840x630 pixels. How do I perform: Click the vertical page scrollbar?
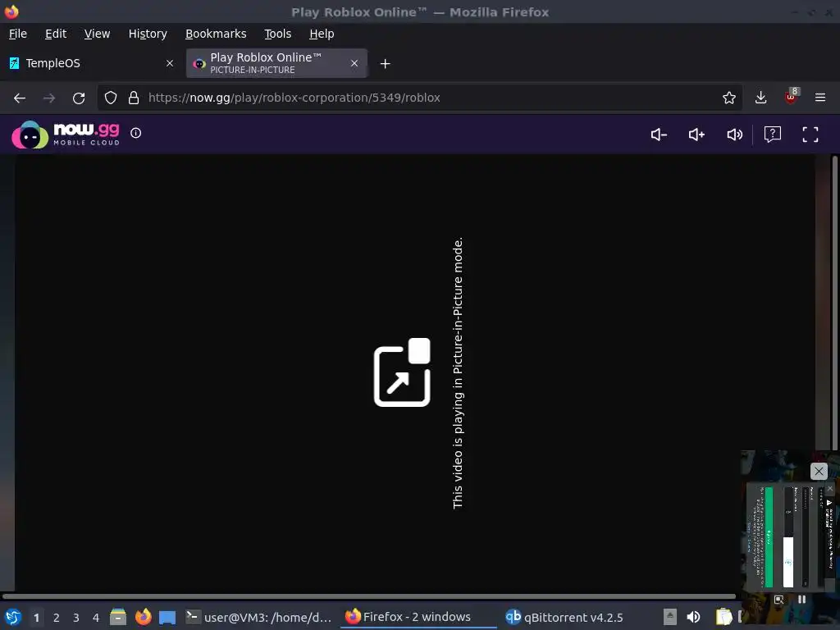(834, 303)
